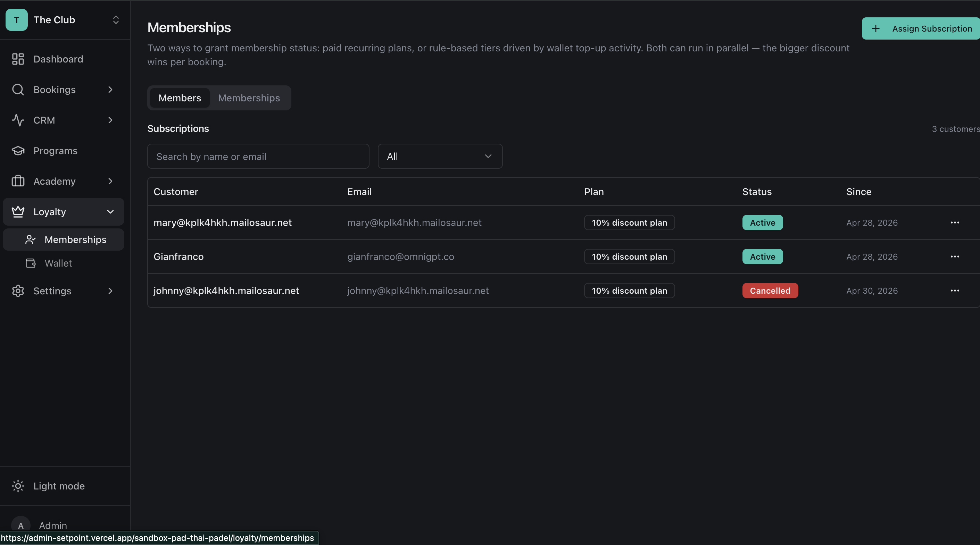The image size is (980, 545).
Task: Open the Memberships user-check icon in sidebar
Action: coord(31,240)
